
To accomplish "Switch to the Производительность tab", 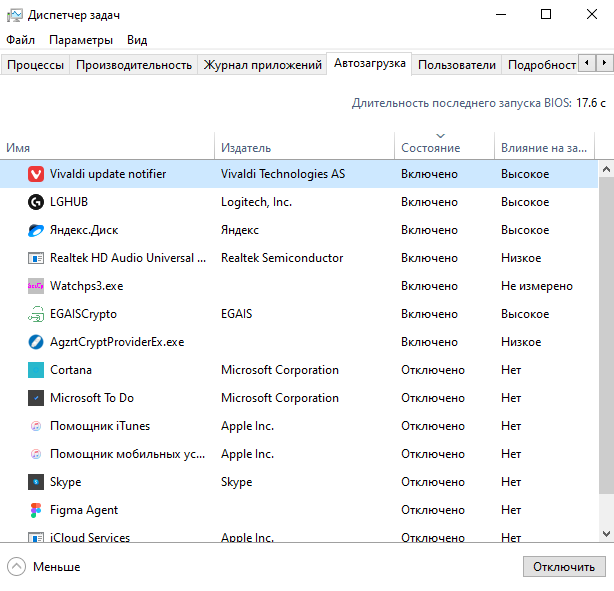I will point(134,65).
